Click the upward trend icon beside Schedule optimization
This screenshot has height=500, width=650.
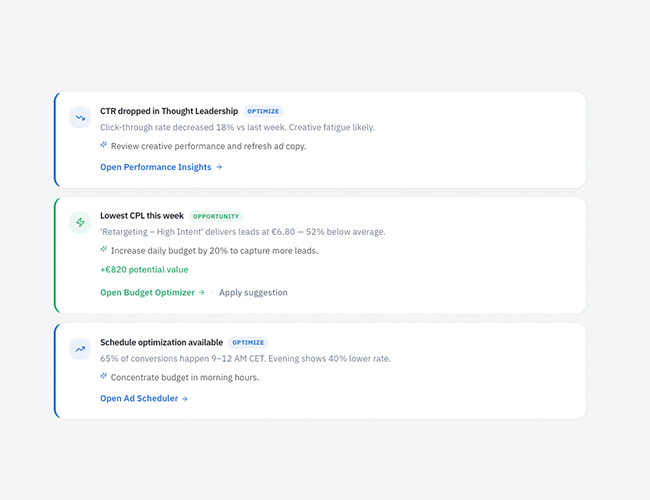(80, 349)
